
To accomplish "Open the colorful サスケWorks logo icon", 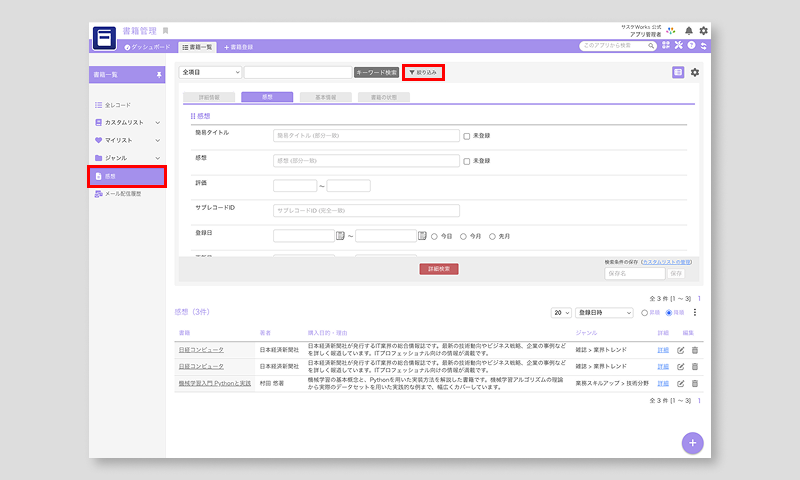I will pos(670,31).
